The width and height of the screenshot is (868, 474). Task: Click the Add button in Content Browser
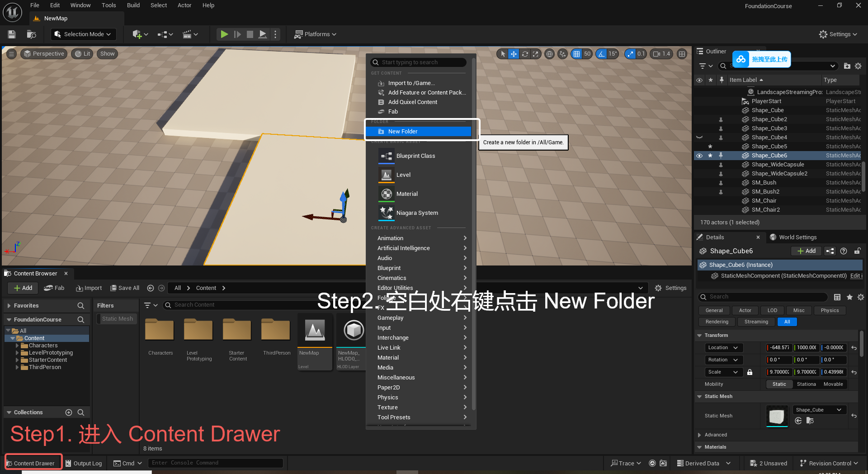[x=23, y=288]
